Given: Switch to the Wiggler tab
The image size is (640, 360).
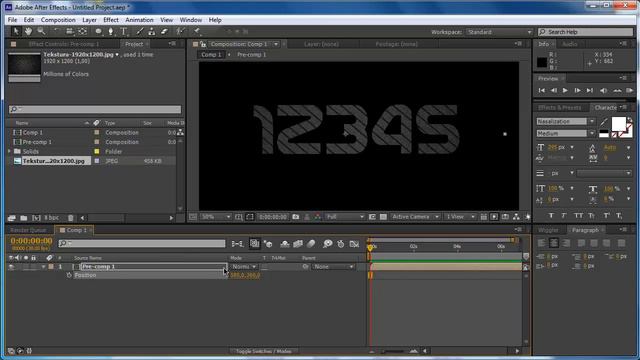Looking at the screenshot, I should tap(548, 230).
